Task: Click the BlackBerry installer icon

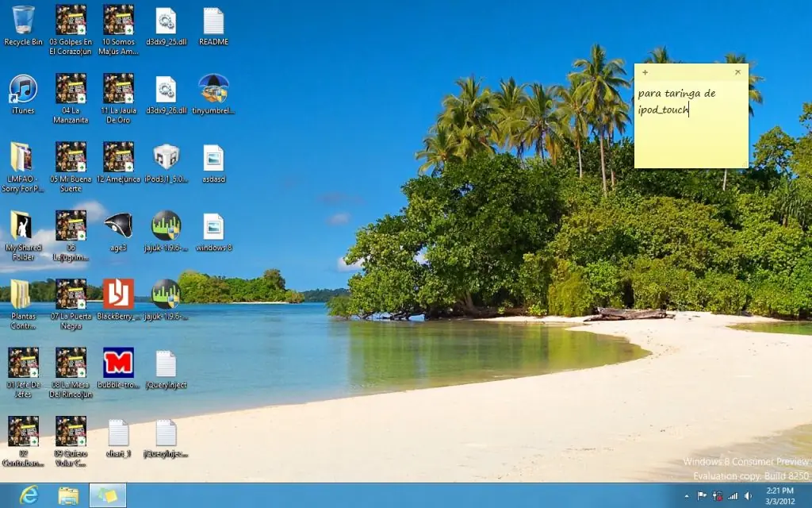Action: point(118,294)
